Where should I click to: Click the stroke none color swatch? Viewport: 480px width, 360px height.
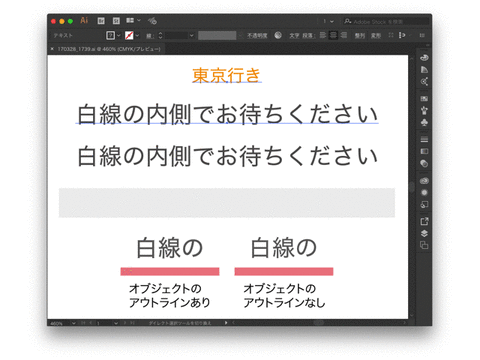point(129,35)
